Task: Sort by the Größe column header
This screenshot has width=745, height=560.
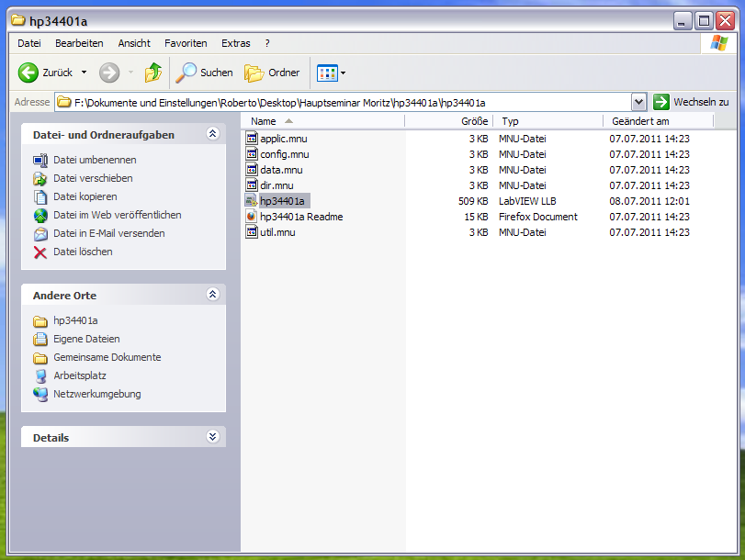Action: (x=448, y=121)
